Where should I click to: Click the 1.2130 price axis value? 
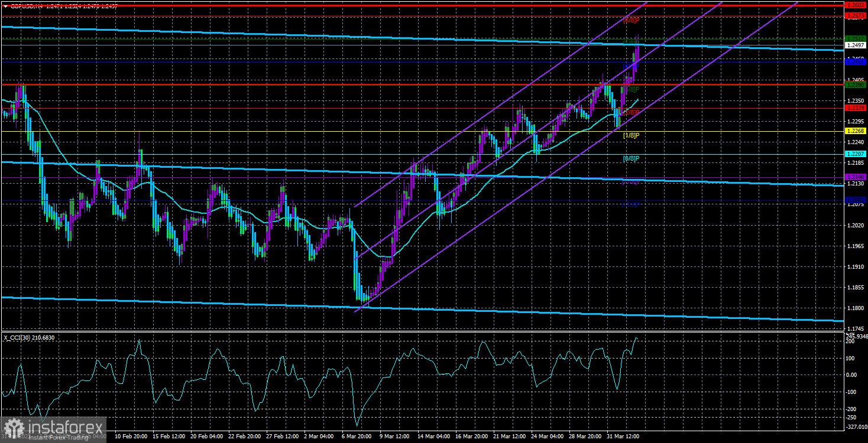[854, 183]
